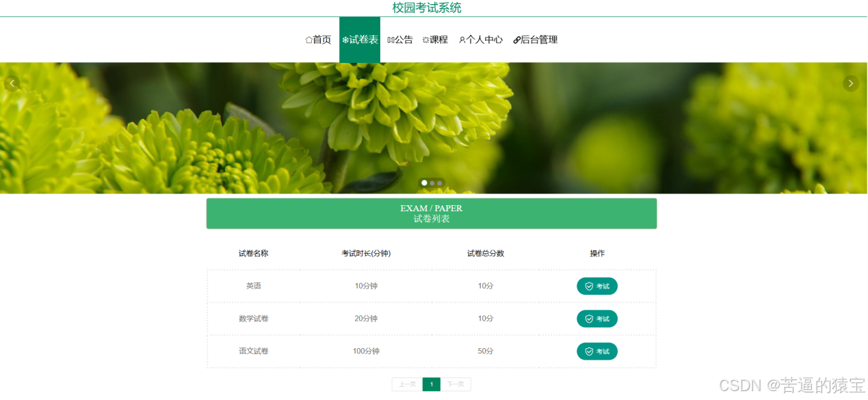The height and width of the screenshot is (400, 868).
Task: Click the snowflake icon beside 试卷表
Action: coord(345,40)
